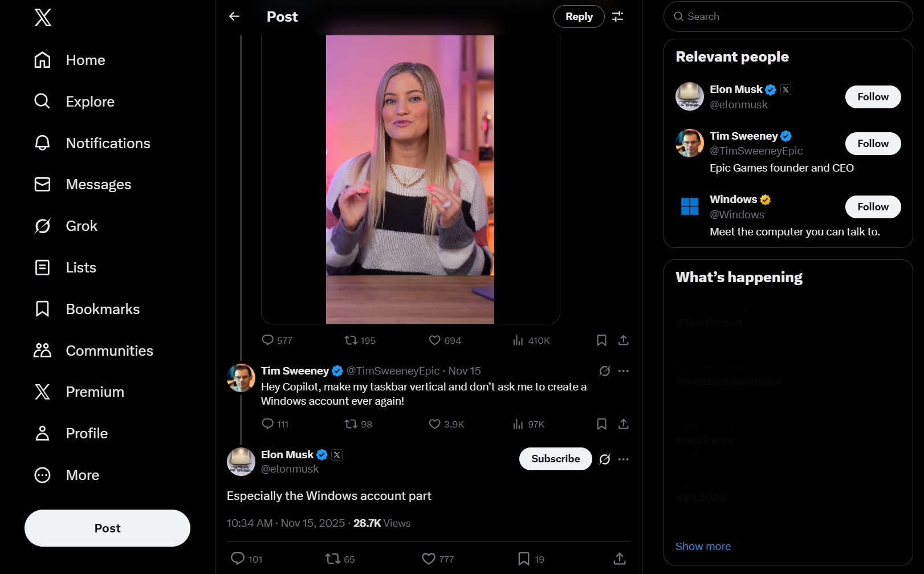The width and height of the screenshot is (924, 574).
Task: Bookmark Tim Sweeney's reply
Action: (601, 424)
